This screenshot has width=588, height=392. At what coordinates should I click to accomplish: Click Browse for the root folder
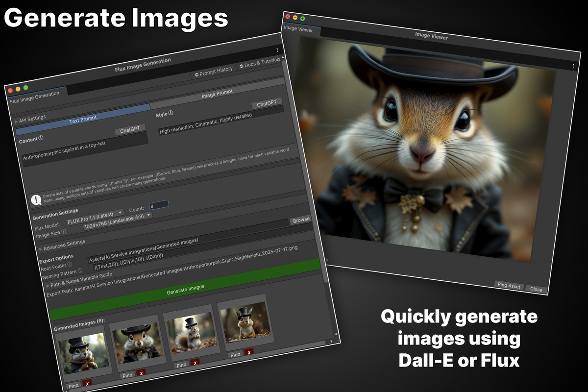(301, 220)
